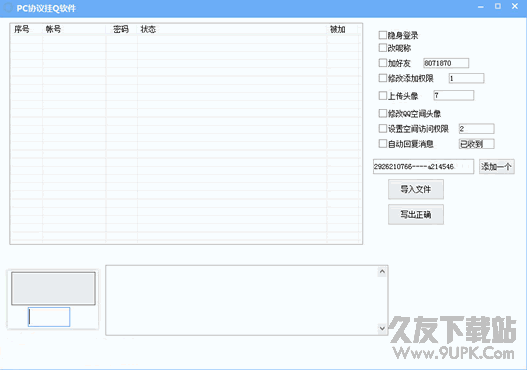Screen dimensions: 527x370
Task: Click the 导入文件 button
Action: (x=416, y=189)
